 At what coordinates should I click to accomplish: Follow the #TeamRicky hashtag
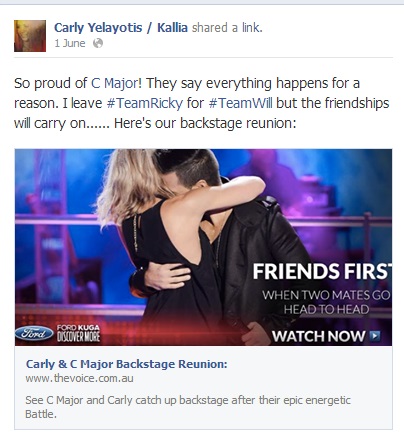[x=145, y=103]
